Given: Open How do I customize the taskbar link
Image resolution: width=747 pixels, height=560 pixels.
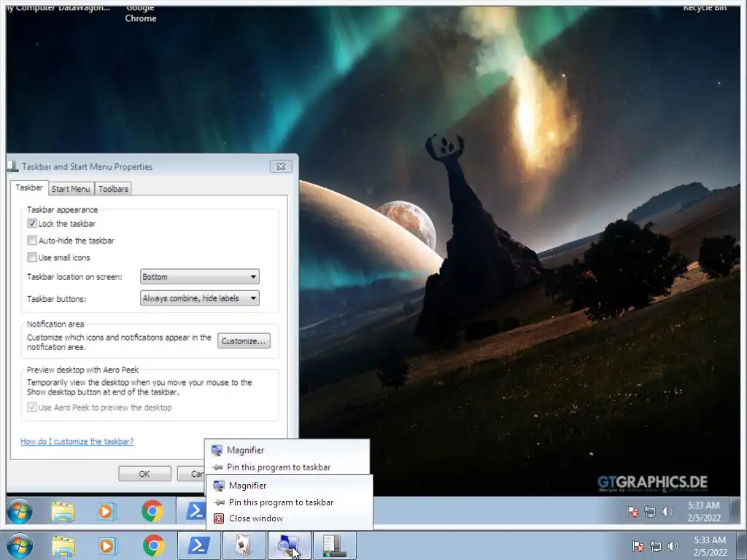Looking at the screenshot, I should pos(77,441).
